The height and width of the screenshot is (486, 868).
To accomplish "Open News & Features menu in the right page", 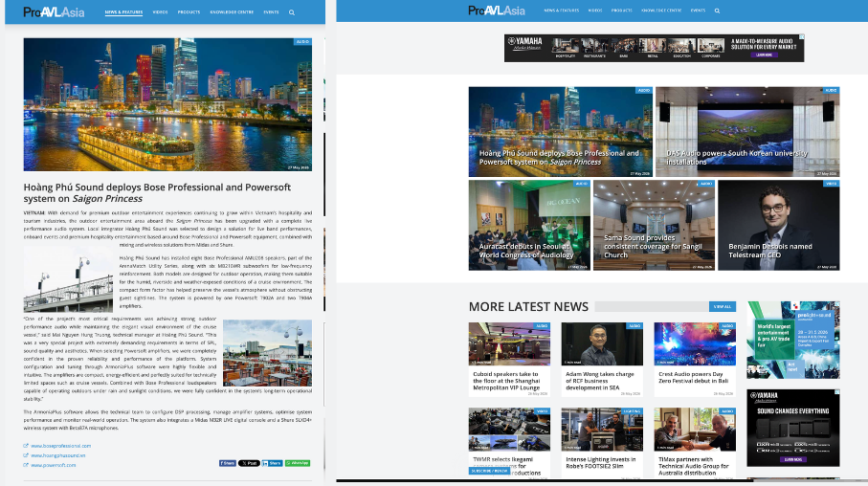I will coord(562,11).
